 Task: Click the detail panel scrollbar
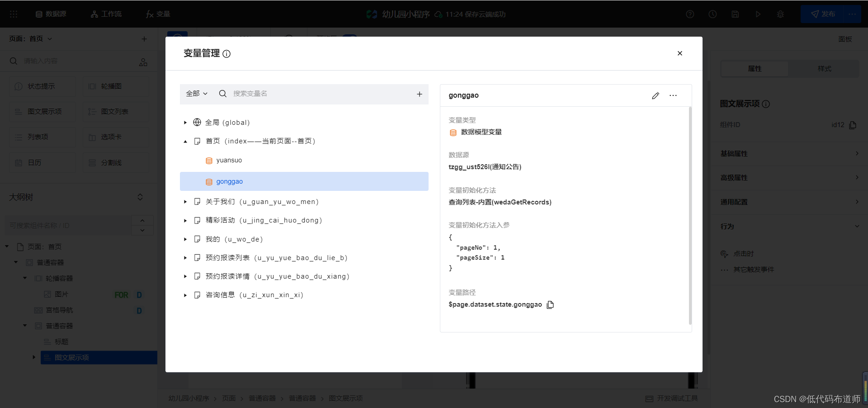690,216
